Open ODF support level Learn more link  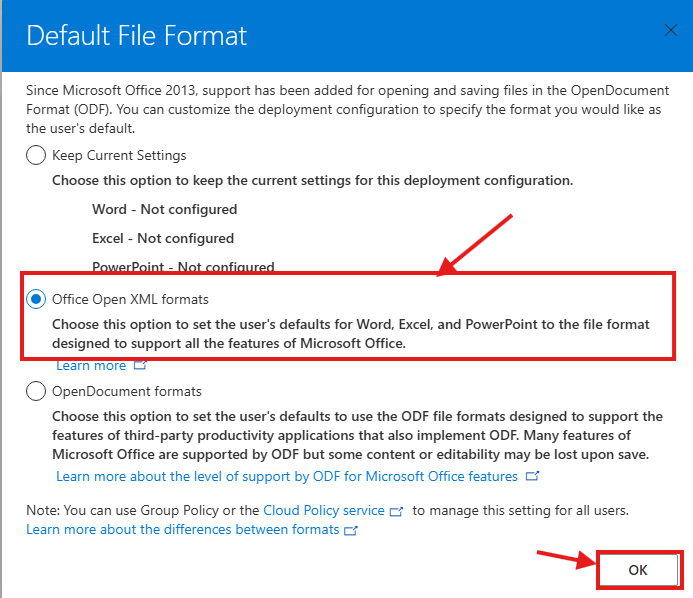click(x=287, y=476)
